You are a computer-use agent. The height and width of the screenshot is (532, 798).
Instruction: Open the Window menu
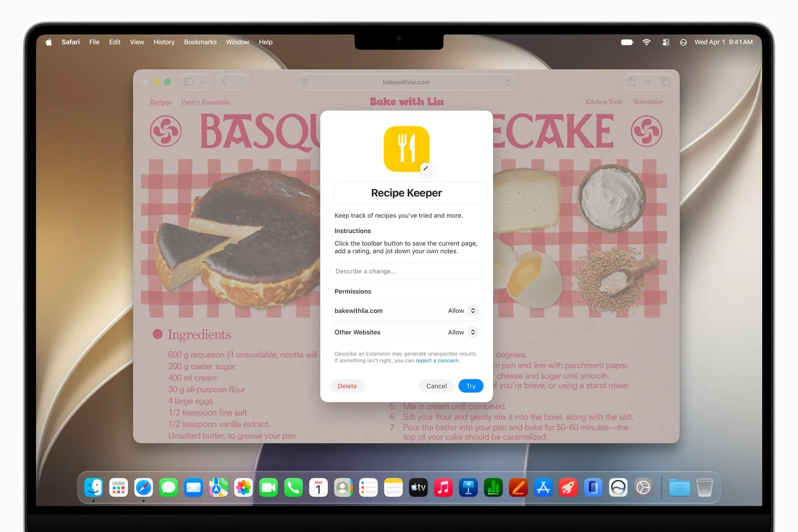[x=238, y=42]
